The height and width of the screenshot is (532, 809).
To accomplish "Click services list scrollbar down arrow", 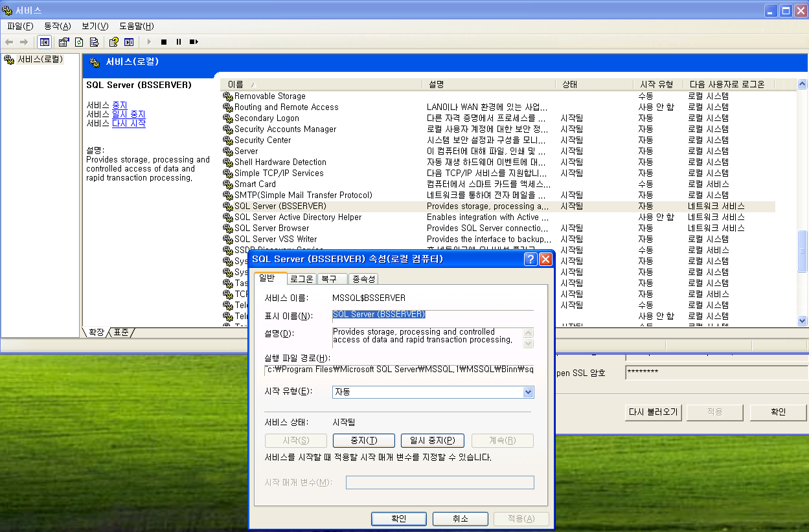I will (x=803, y=320).
